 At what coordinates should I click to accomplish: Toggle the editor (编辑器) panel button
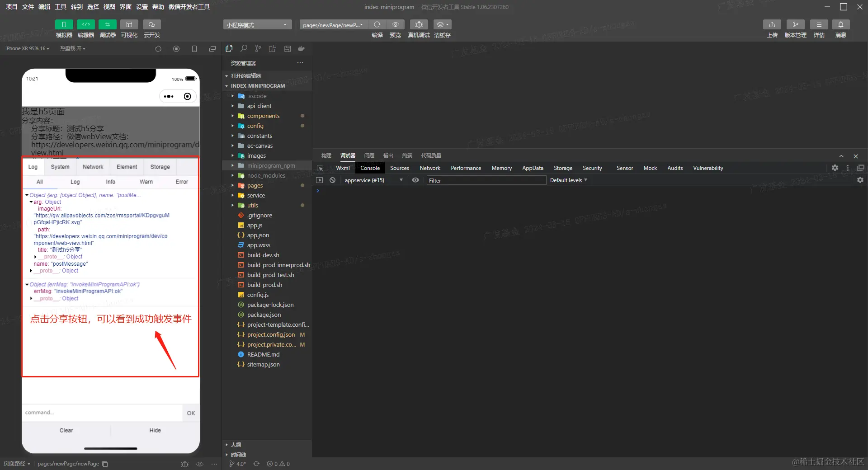tap(86, 24)
